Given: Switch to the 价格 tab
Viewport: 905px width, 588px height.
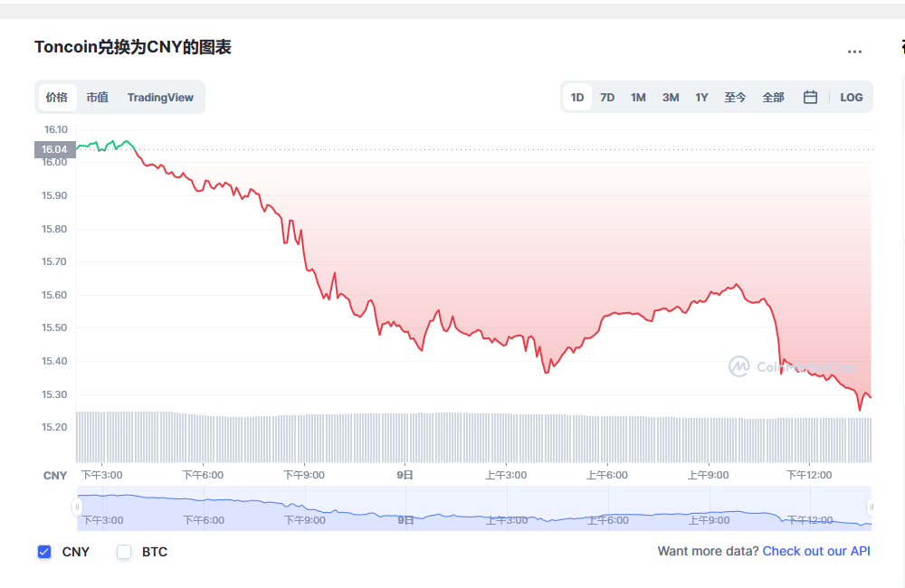Looking at the screenshot, I should click(x=57, y=97).
